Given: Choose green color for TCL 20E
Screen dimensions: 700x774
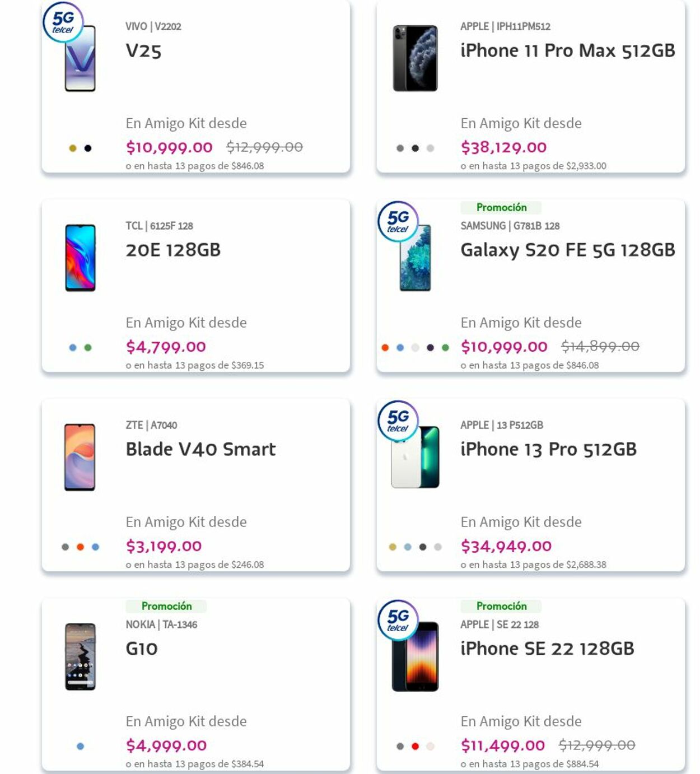Looking at the screenshot, I should tap(88, 348).
